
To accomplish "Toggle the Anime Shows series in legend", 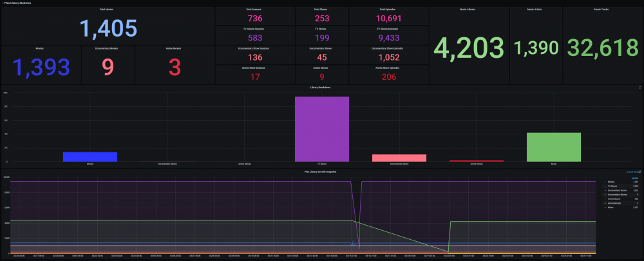I will [x=614, y=199].
